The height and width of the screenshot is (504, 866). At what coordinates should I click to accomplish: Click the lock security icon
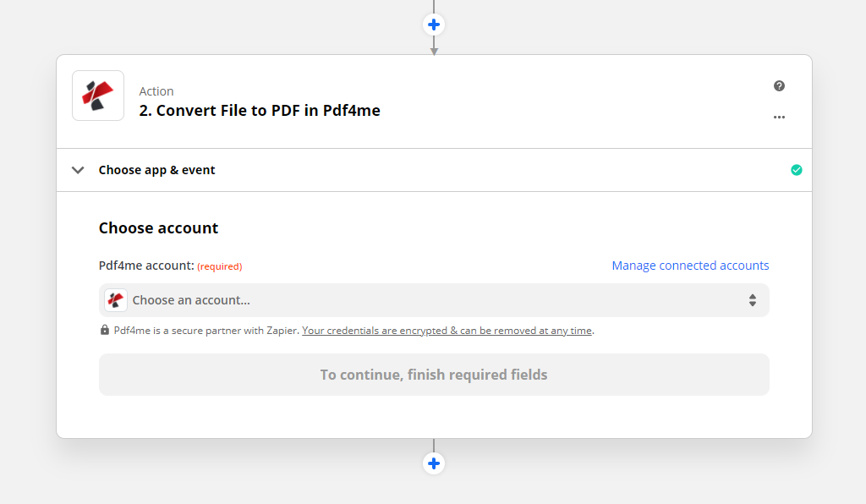104,330
